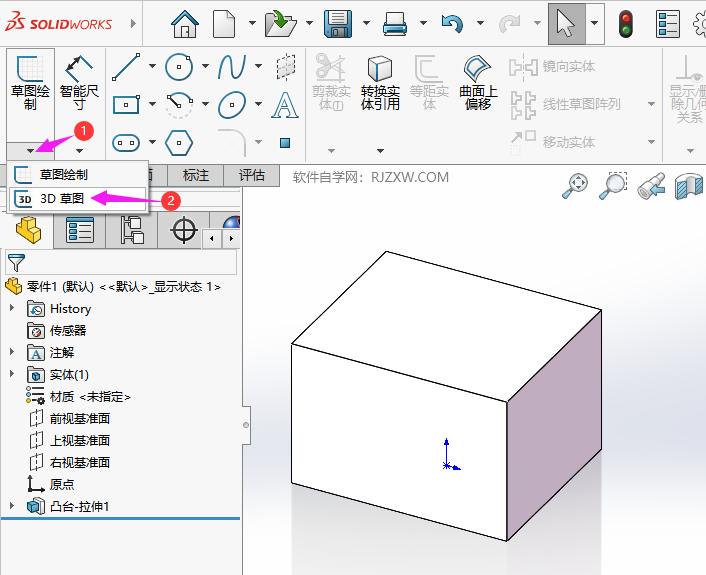
Task: Expand the 凸台-拉伸1 feature node
Action: click(x=12, y=506)
